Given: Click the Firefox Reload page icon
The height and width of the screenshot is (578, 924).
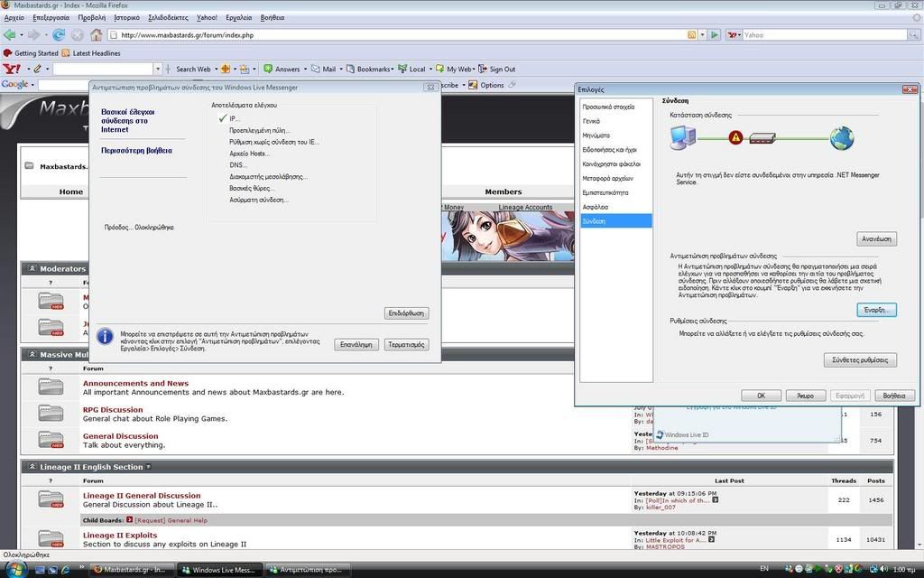Looking at the screenshot, I should coord(59,35).
